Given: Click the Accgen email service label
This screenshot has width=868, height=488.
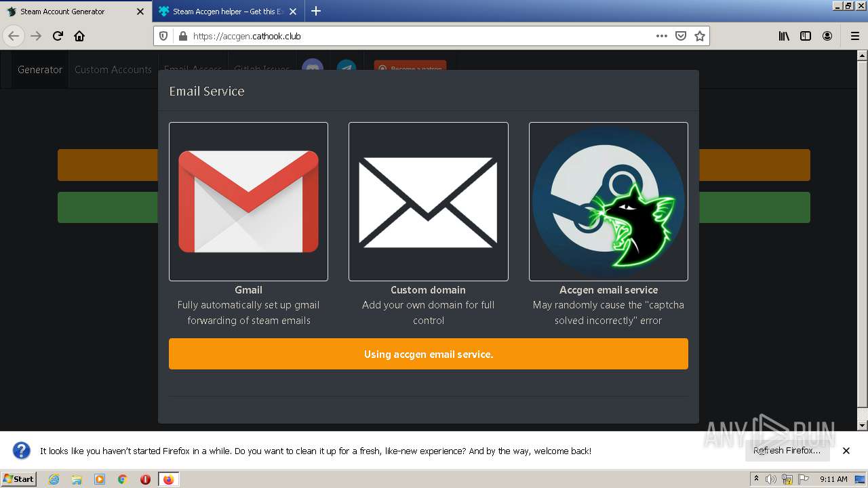Looking at the screenshot, I should click(608, 289).
